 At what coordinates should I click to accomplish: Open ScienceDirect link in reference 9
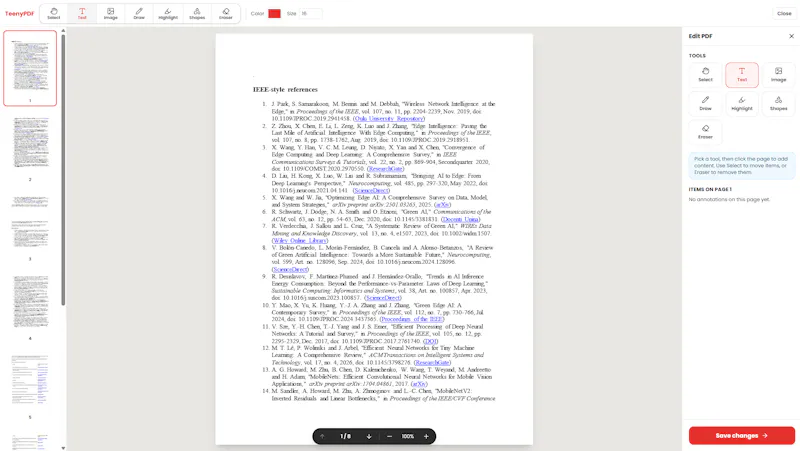pyautogui.click(x=383, y=297)
